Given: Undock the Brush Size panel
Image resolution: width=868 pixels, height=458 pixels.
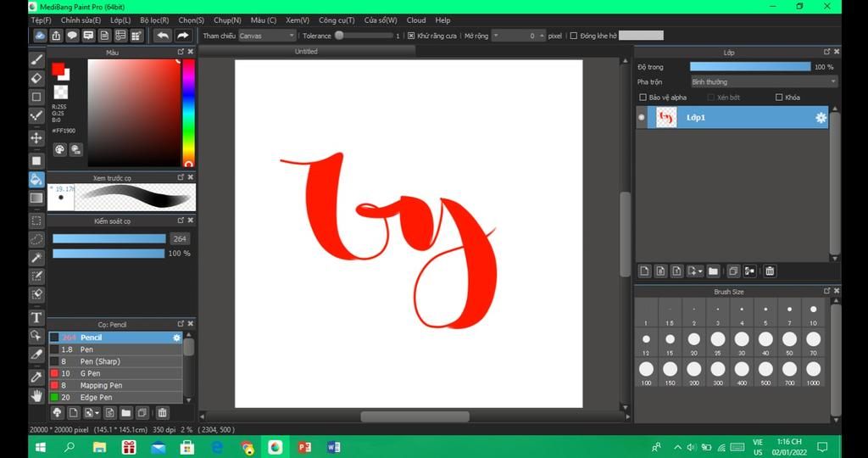Looking at the screenshot, I should coord(827,291).
